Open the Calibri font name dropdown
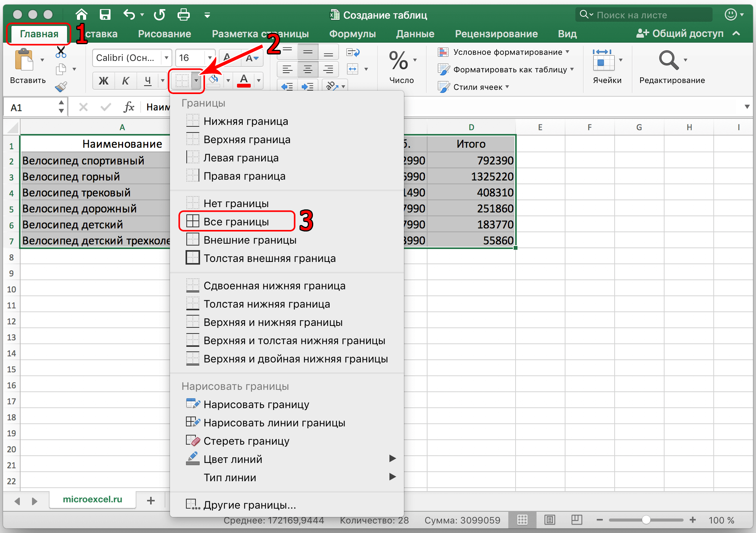This screenshot has width=756, height=533. coord(167,58)
